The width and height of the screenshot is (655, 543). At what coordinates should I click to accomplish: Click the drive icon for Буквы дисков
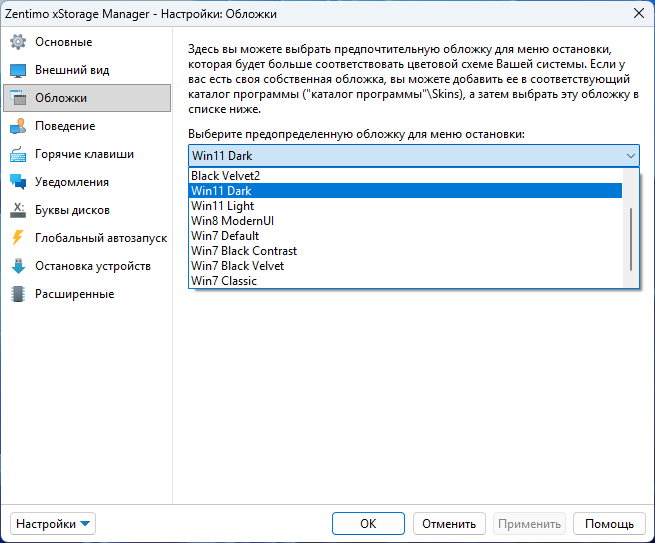(x=17, y=210)
